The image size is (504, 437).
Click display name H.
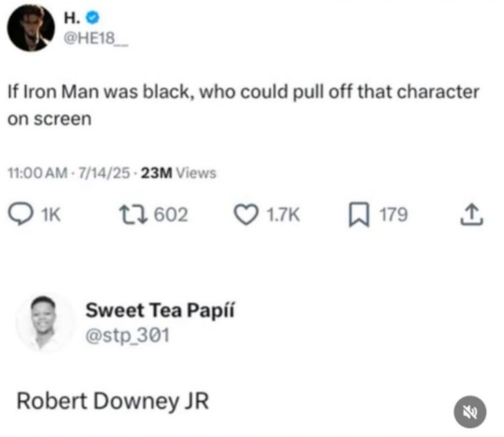coord(72,18)
